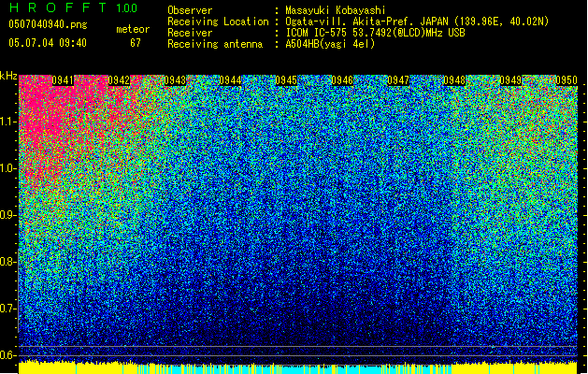Image resolution: width=588 pixels, height=374 pixels.
Task: Click the Observer field label
Action: coord(190,10)
